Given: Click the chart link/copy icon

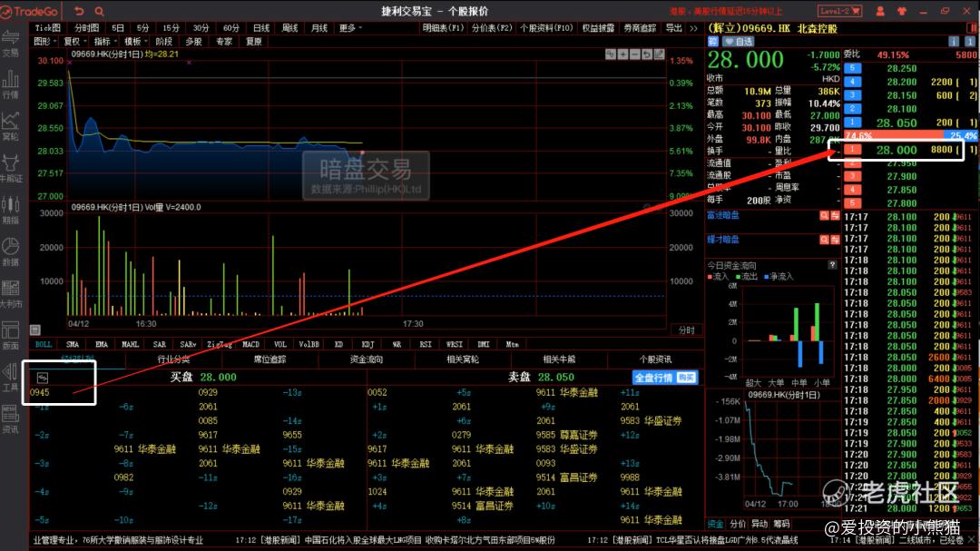Looking at the screenshot, I should tap(611, 54).
